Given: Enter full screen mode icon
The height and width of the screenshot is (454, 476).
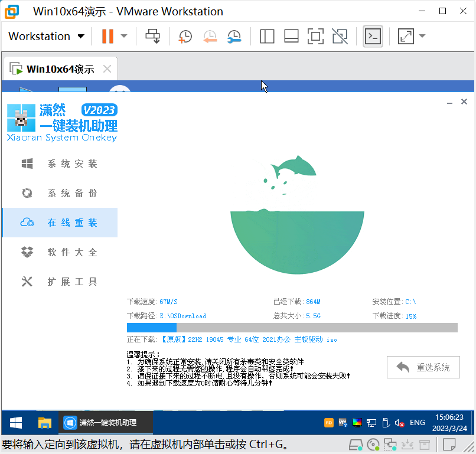Looking at the screenshot, I should pyautogui.click(x=315, y=36).
